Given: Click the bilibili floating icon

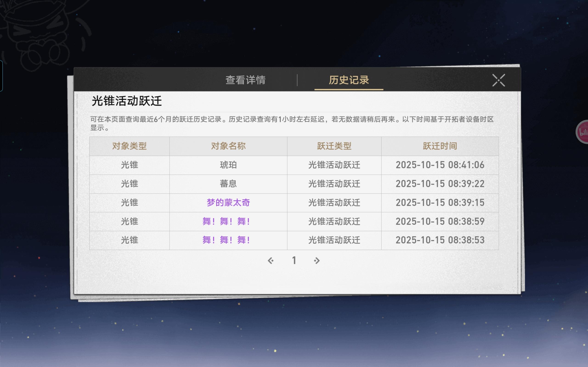Looking at the screenshot, I should [x=583, y=132].
